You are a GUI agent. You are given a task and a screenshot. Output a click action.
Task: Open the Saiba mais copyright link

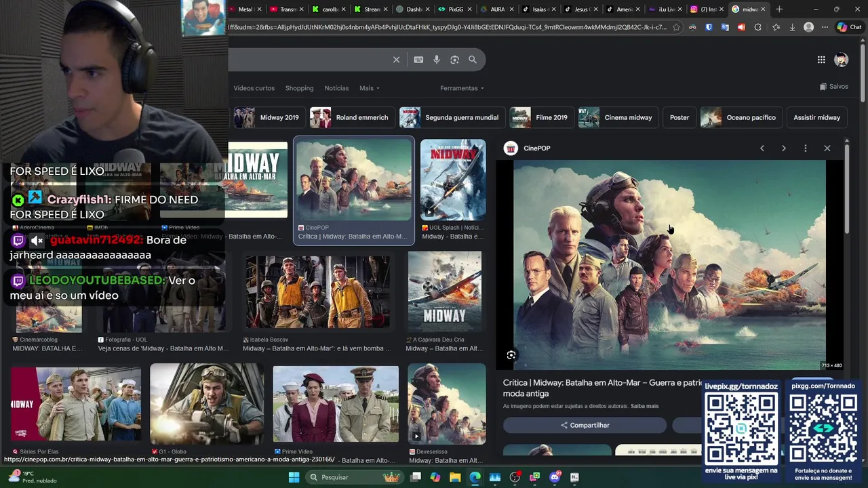pos(644,407)
